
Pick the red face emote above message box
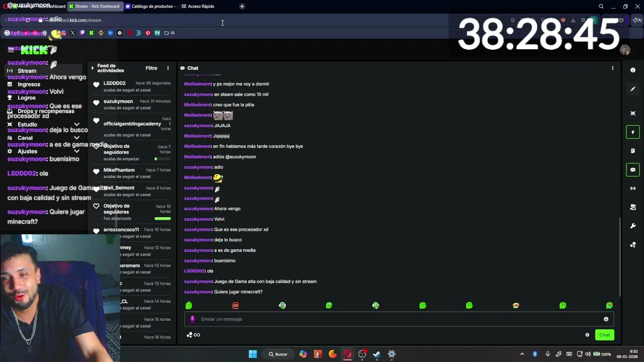coord(235,305)
